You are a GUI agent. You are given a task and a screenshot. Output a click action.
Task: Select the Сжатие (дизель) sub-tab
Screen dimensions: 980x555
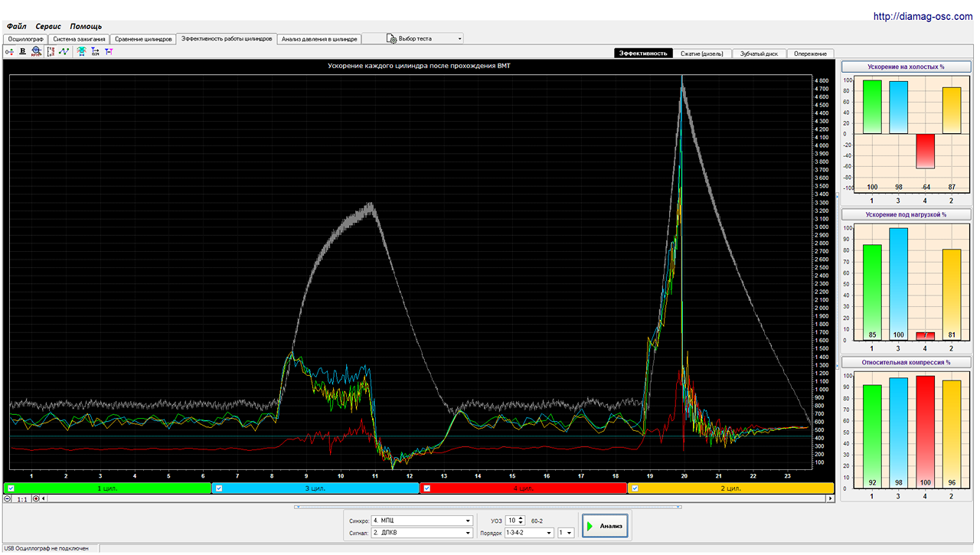702,54
